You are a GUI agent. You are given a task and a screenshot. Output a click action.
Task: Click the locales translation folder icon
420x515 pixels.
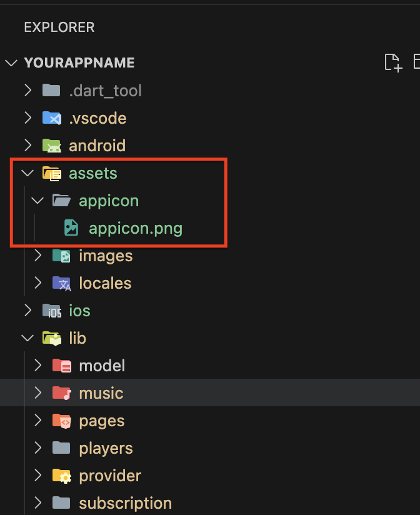pyautogui.click(x=61, y=283)
